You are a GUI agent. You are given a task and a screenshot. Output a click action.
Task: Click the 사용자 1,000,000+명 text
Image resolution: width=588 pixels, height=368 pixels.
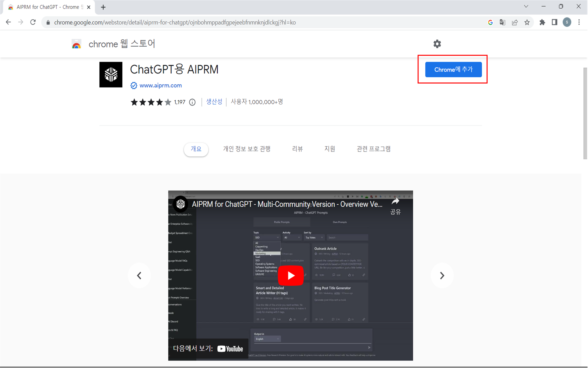coord(257,102)
